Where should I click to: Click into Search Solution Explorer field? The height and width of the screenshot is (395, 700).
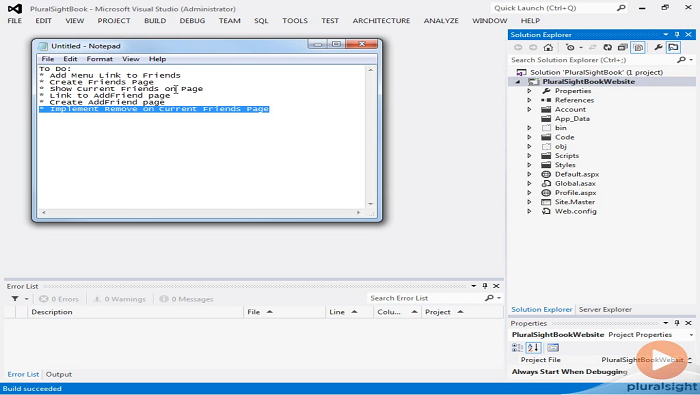(x=592, y=60)
